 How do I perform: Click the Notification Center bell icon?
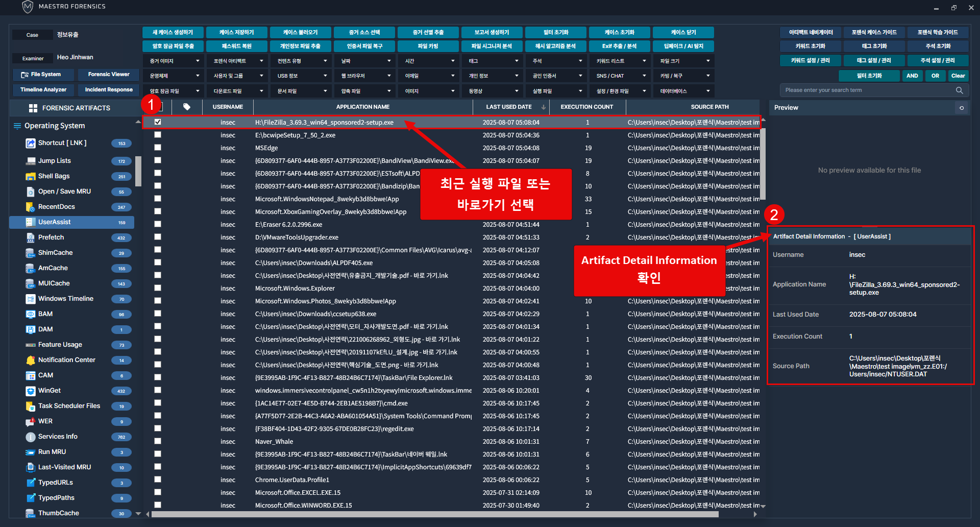30,360
